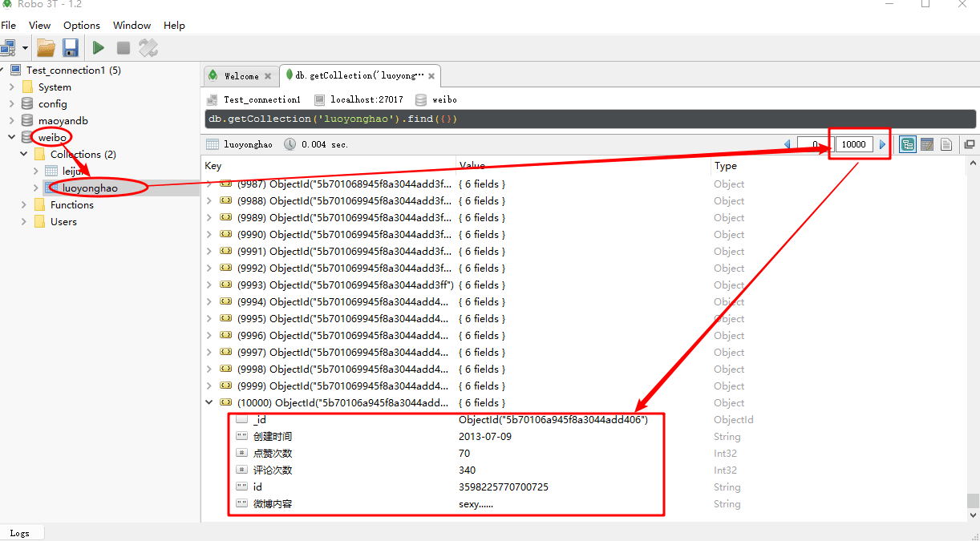
Task: Open the Options menu
Action: pyautogui.click(x=82, y=26)
